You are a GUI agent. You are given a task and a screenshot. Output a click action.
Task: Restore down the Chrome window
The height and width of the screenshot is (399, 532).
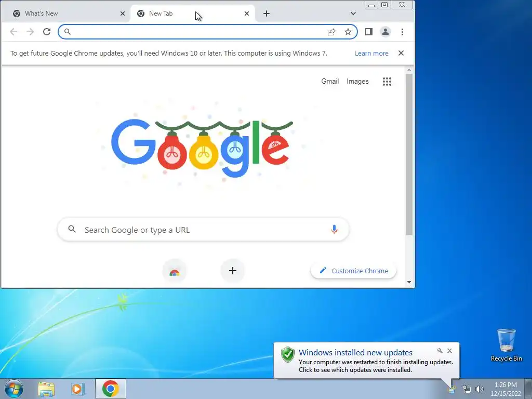pos(384,5)
